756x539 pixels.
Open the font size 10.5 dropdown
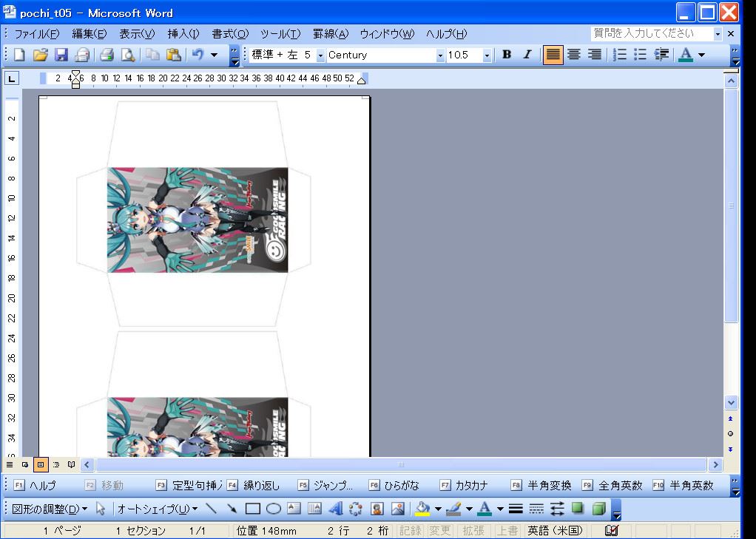click(x=487, y=55)
